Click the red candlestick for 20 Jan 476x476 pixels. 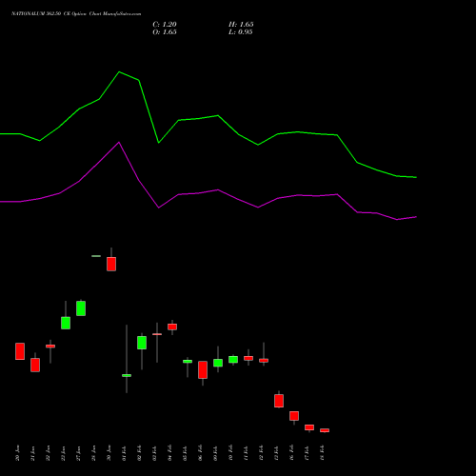20,351
